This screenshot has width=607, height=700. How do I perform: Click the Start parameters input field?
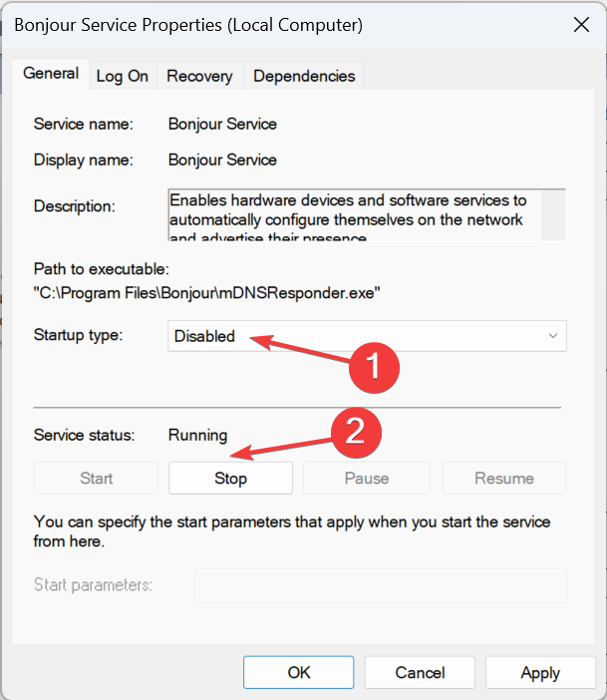[381, 585]
